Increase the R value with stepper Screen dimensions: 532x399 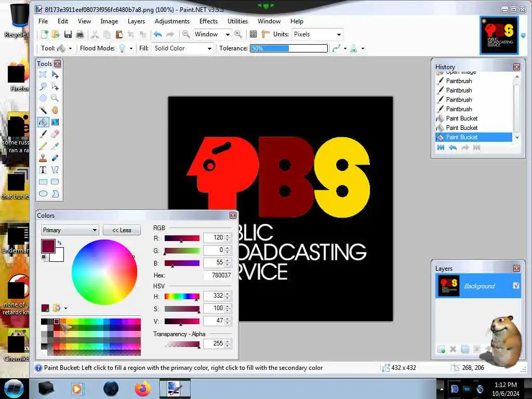point(228,235)
